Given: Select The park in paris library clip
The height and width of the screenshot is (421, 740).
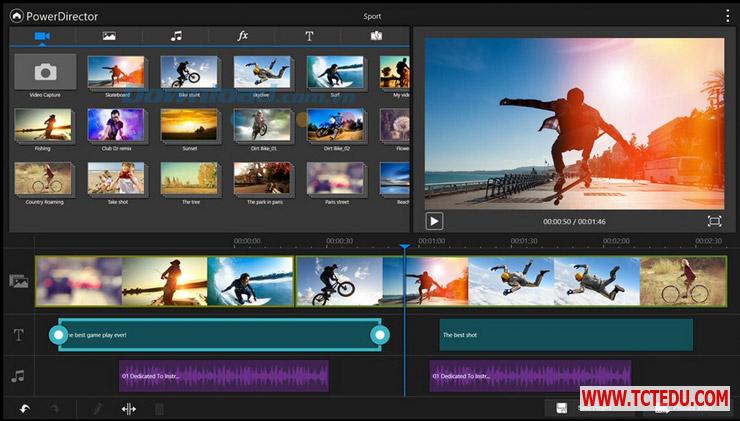Looking at the screenshot, I should coord(262,178).
